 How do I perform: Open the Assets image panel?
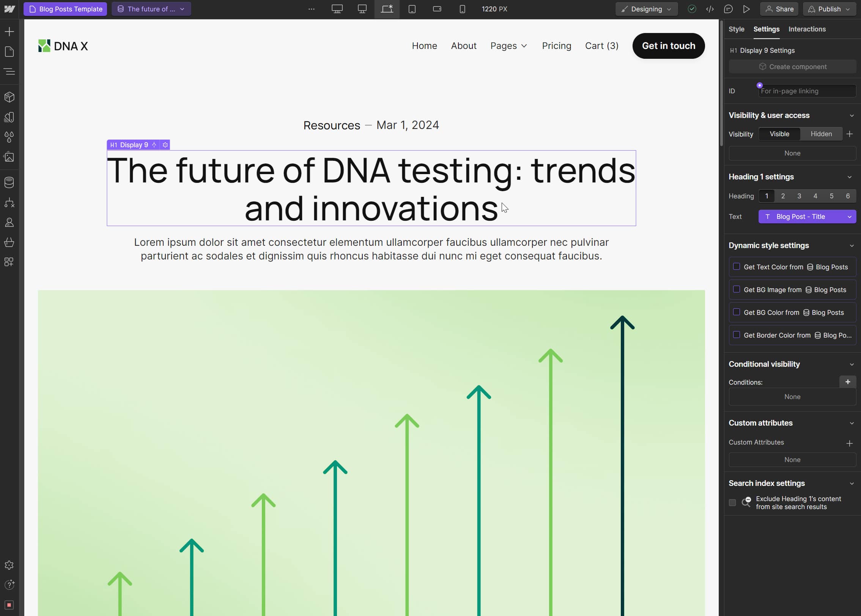click(x=9, y=157)
